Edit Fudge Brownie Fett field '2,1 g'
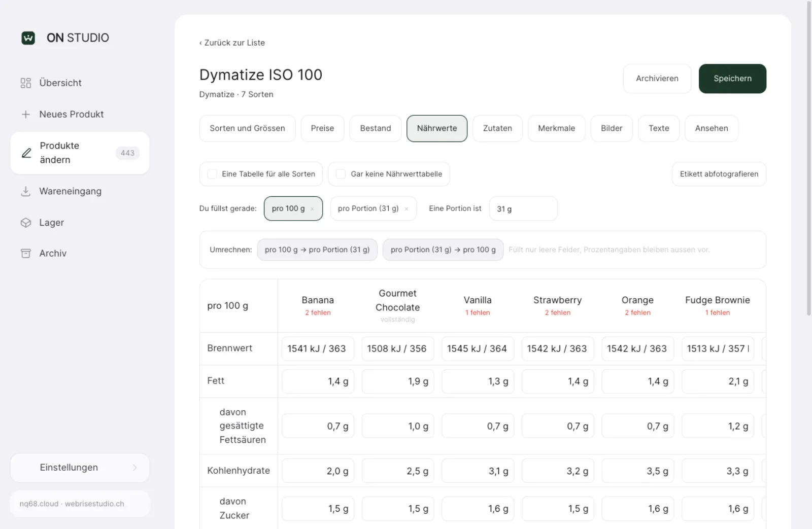This screenshot has height=529, width=812. click(x=718, y=381)
